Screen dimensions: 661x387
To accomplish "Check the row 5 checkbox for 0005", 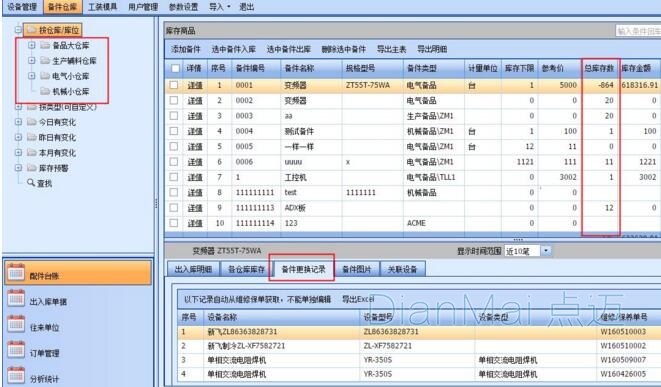I will pos(174,146).
